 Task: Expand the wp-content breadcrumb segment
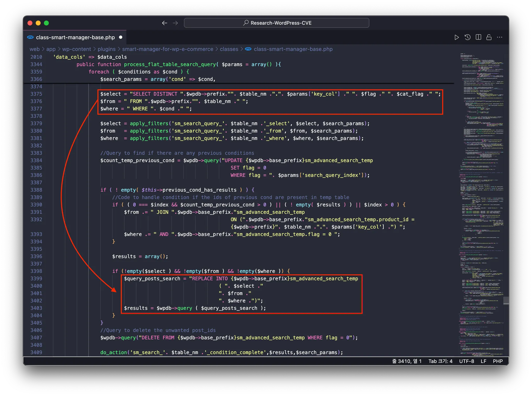tap(76, 49)
